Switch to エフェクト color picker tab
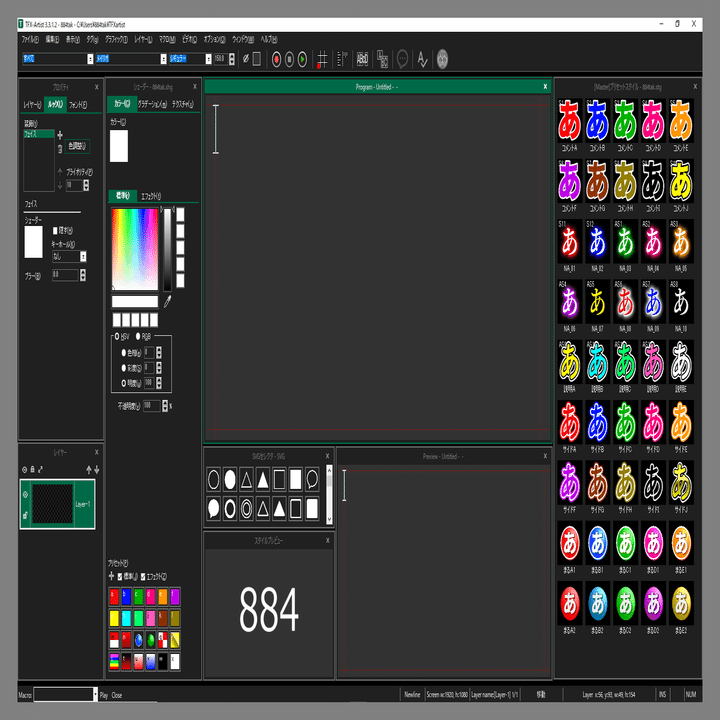This screenshot has height=720, width=720. pos(151,196)
